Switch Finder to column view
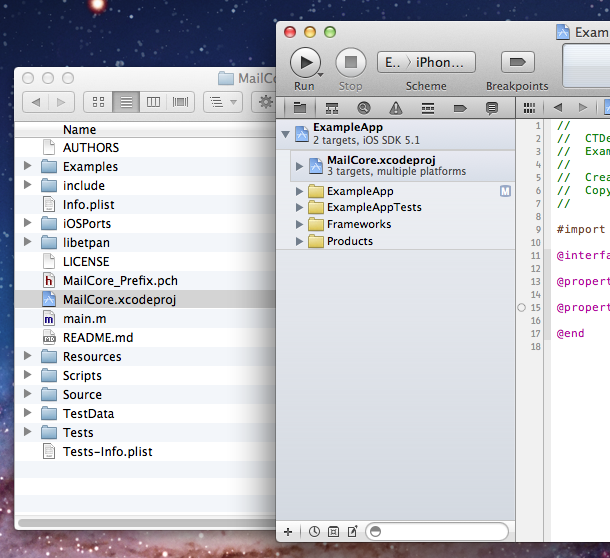Viewport: 610px width, 558px height. tap(153, 102)
